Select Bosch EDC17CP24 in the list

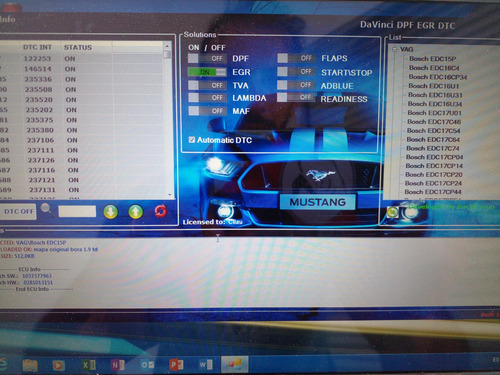coord(433,183)
